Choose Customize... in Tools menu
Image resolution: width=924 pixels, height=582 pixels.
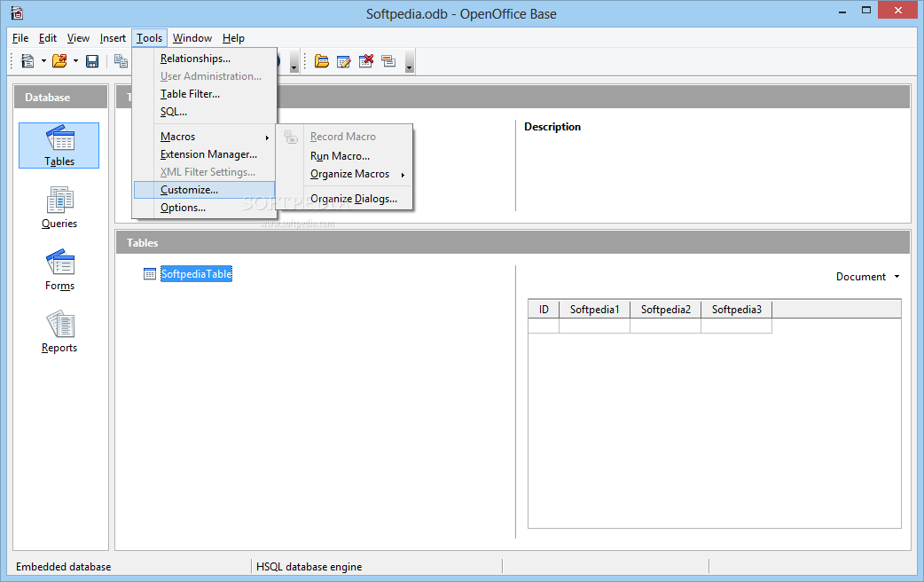(205, 190)
